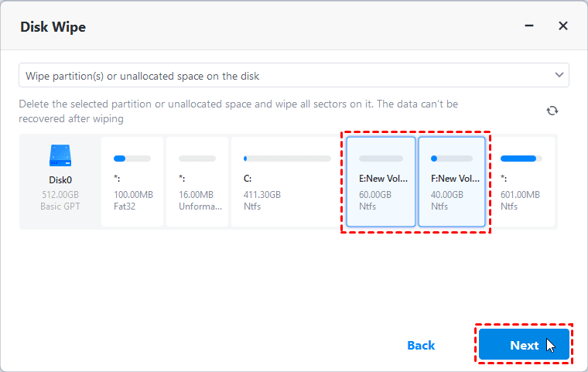Click the Disk Wipe title text

point(53,27)
